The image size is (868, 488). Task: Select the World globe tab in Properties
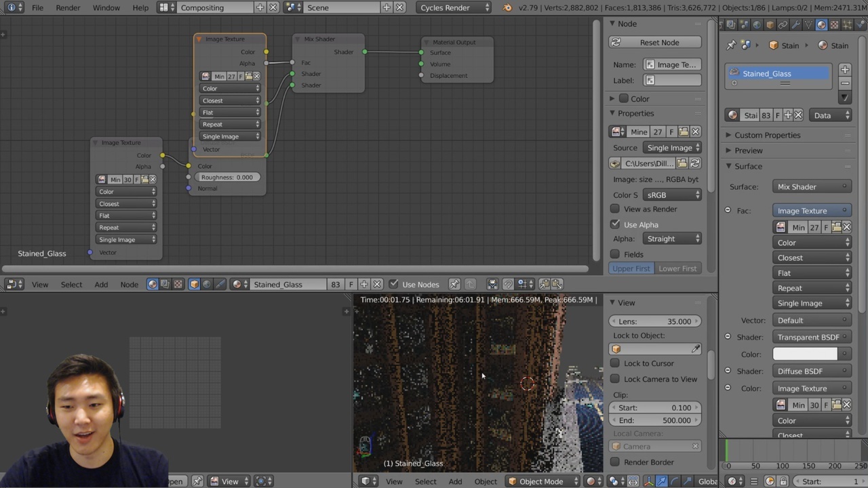[x=756, y=25]
